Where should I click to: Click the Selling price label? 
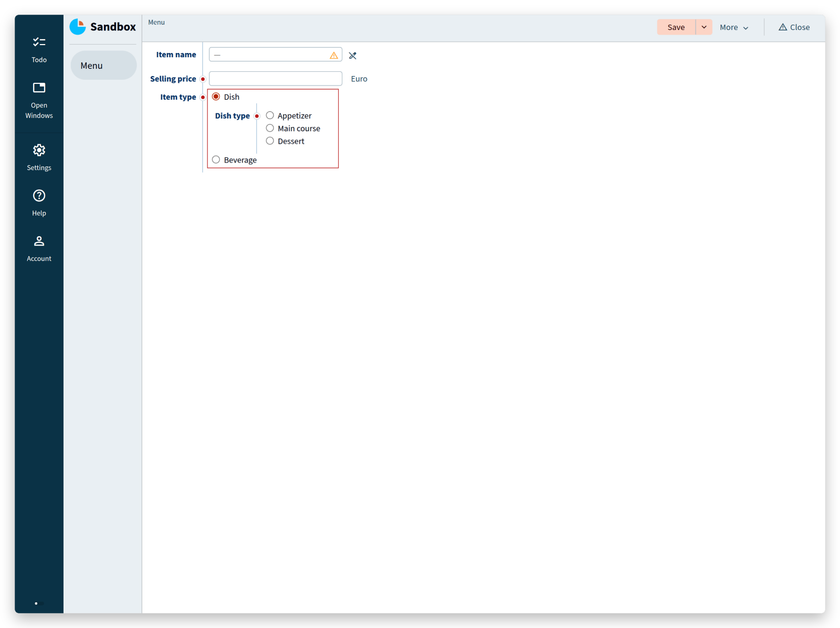(173, 79)
